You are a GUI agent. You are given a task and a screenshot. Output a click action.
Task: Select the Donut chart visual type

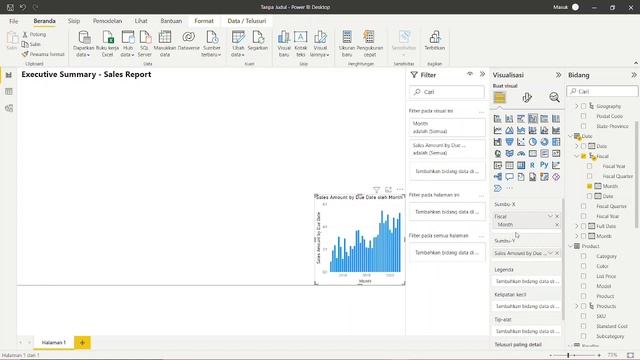coord(544,142)
